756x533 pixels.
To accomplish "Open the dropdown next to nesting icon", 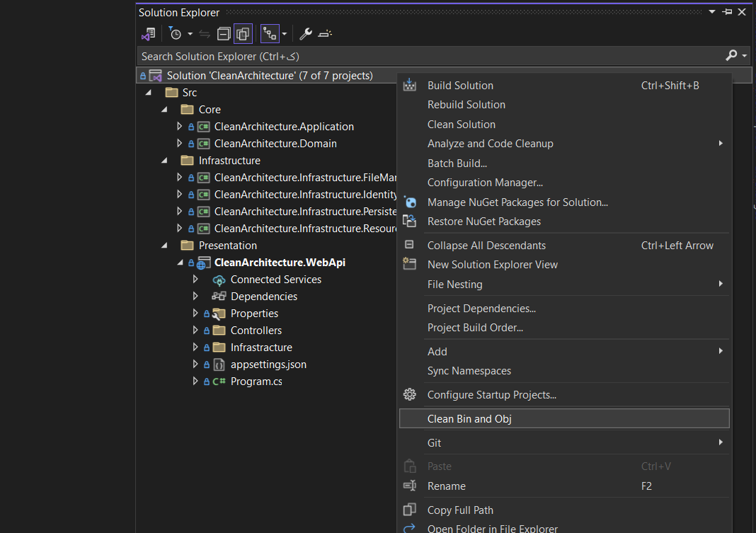I will point(285,34).
